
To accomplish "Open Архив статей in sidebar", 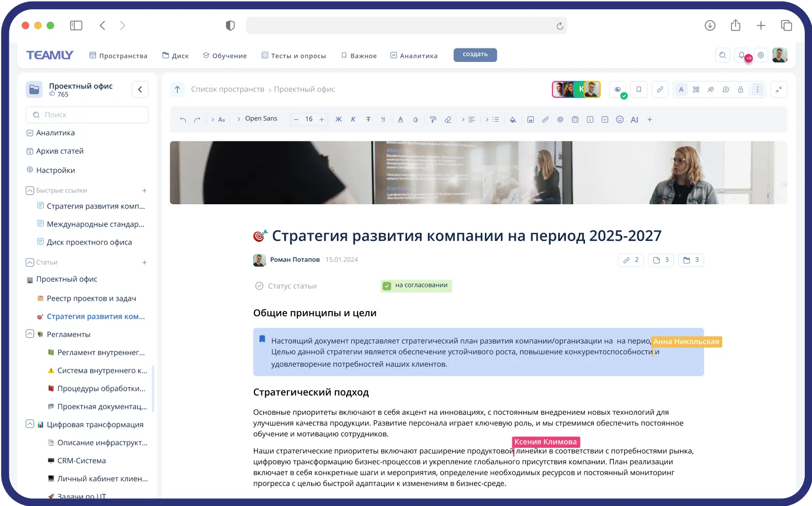I will point(55,151).
